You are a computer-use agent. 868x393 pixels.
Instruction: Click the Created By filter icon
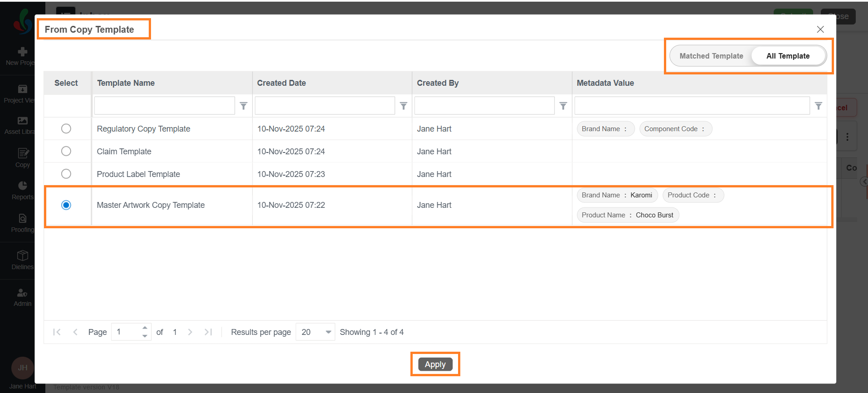click(x=563, y=106)
